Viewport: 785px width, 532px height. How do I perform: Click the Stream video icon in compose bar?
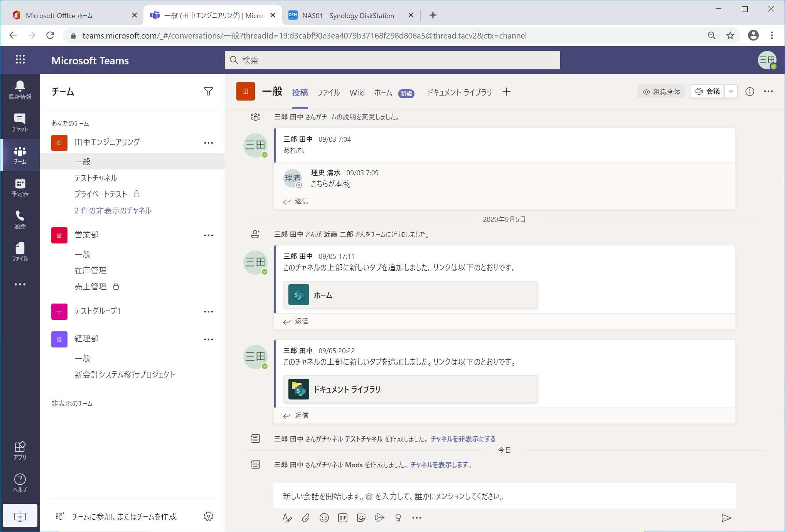[x=379, y=518]
